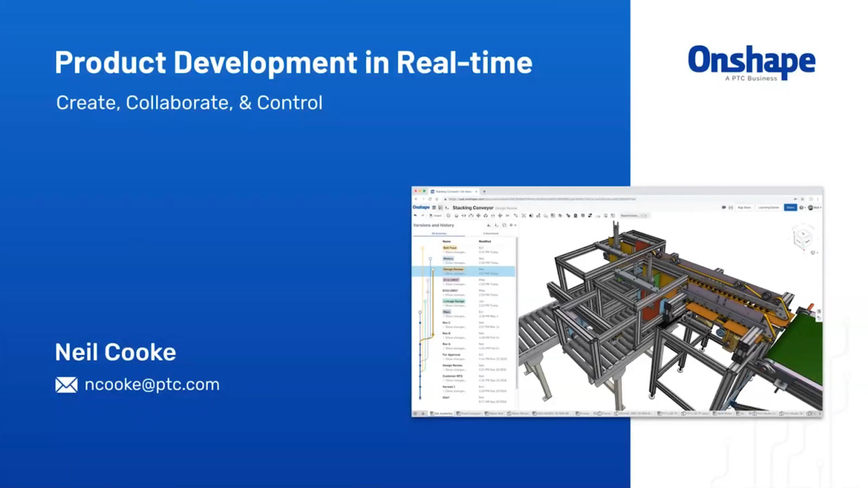Click the ncooke@ptc.com email address
The image size is (868, 488).
pos(152,384)
